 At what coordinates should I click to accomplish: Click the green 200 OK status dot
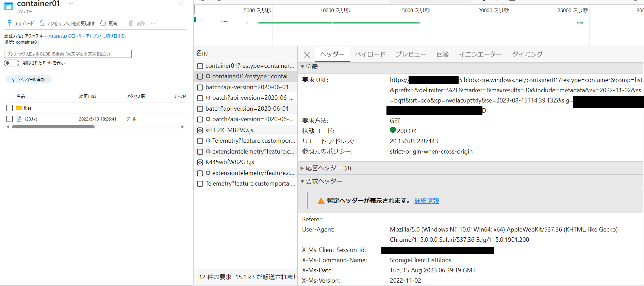tap(393, 130)
